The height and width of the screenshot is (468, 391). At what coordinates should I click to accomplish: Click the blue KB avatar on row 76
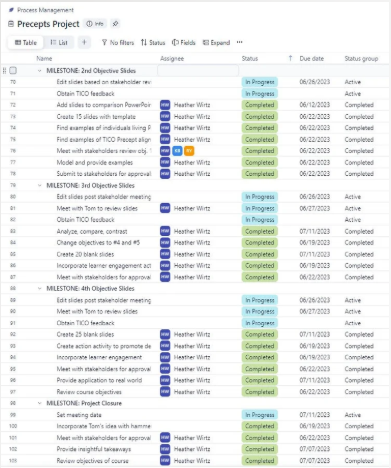pyautogui.click(x=177, y=151)
